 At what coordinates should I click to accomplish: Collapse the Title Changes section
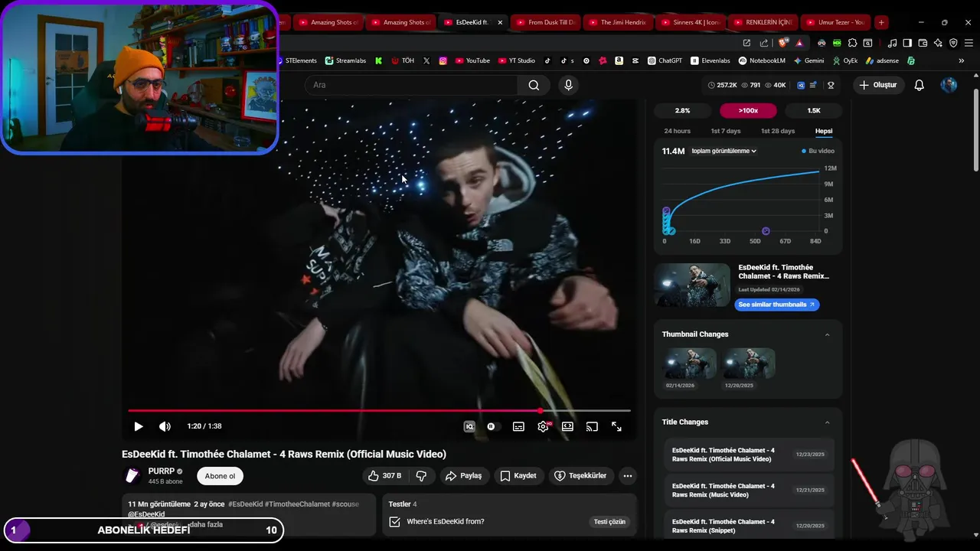827,422
